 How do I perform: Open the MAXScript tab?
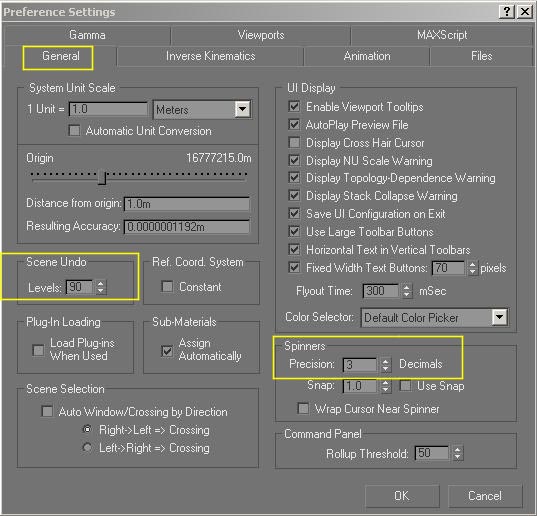point(442,35)
